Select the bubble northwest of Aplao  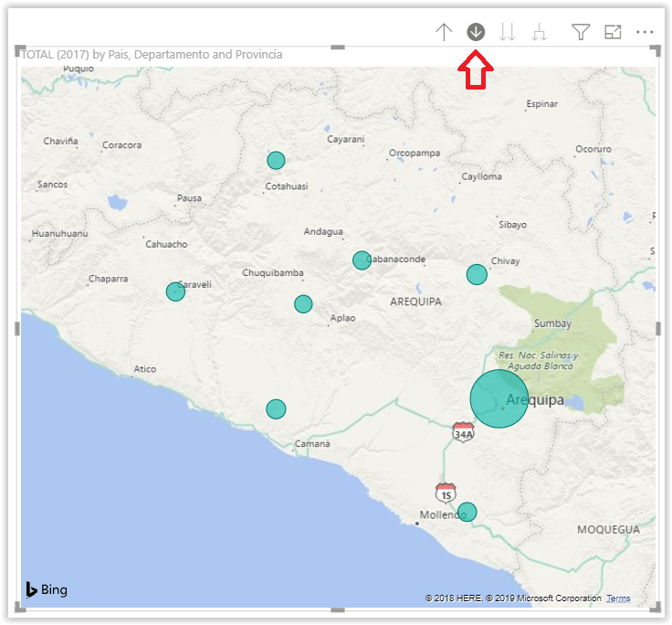point(303,304)
